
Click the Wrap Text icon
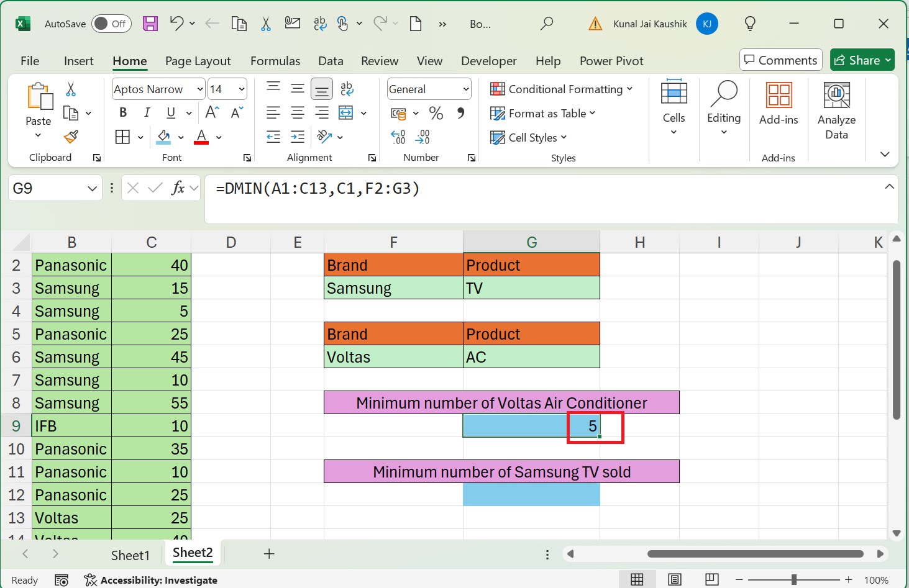[346, 89]
